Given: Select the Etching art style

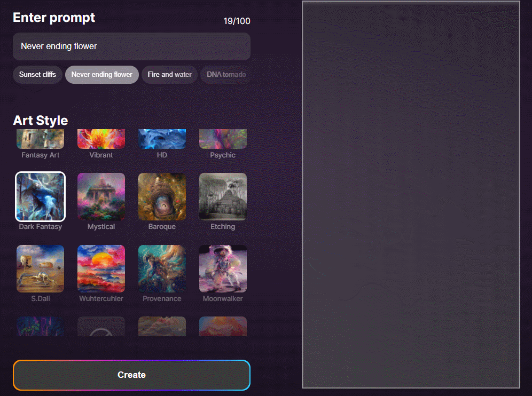Looking at the screenshot, I should (x=223, y=196).
